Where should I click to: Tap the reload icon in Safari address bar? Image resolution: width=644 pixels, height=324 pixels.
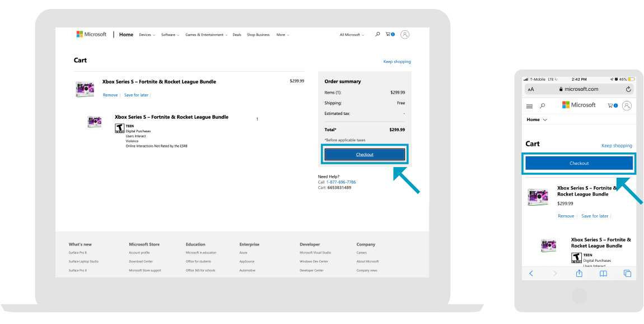[x=628, y=89]
